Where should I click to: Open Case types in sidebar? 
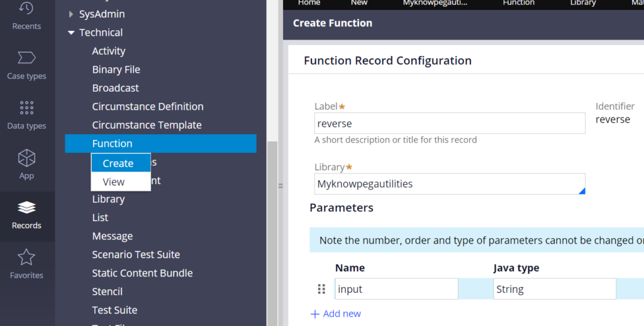click(x=26, y=65)
